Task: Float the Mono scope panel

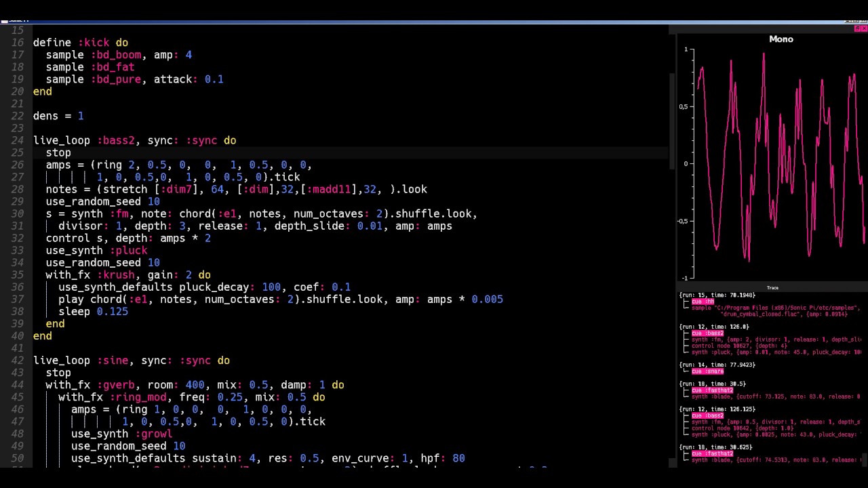Action: point(857,29)
